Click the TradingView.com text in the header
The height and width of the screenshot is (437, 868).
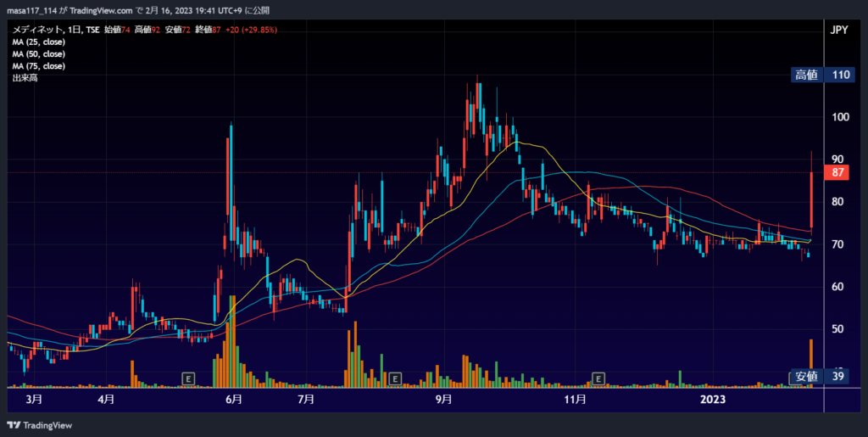102,10
